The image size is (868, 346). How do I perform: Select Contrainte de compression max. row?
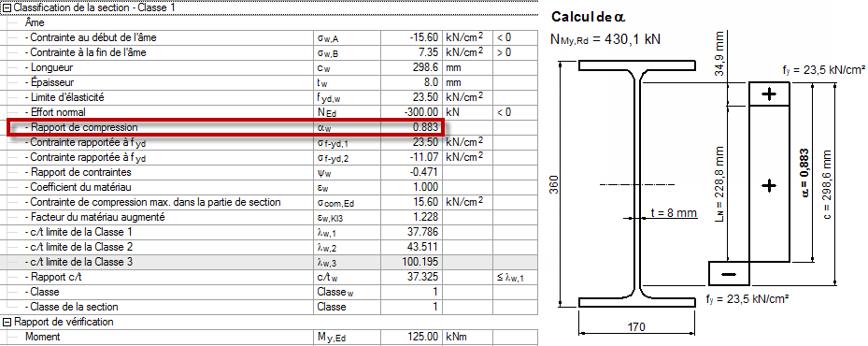[x=268, y=202]
